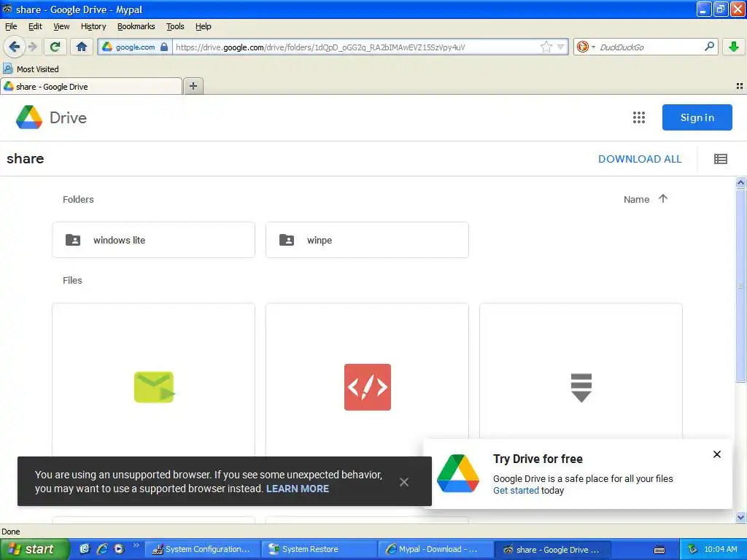Viewport: 747px width, 560px height.
Task: Click the vertical scrollbar thumb
Action: [741, 286]
